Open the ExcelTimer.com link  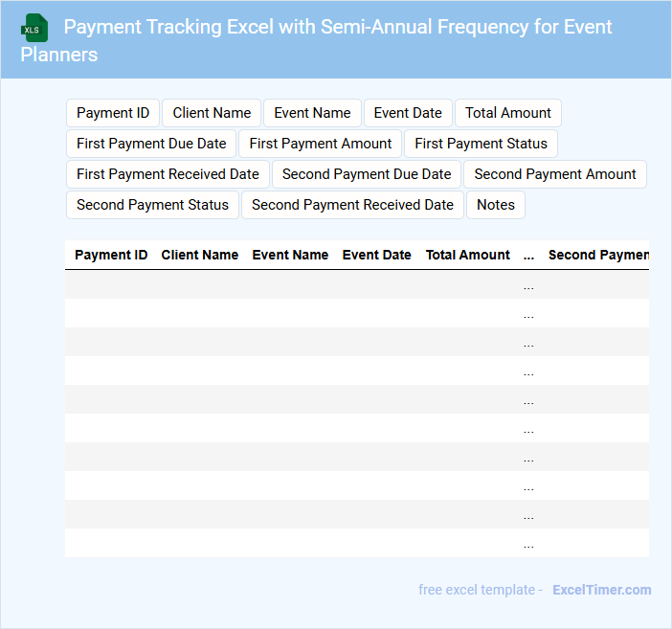(x=602, y=590)
